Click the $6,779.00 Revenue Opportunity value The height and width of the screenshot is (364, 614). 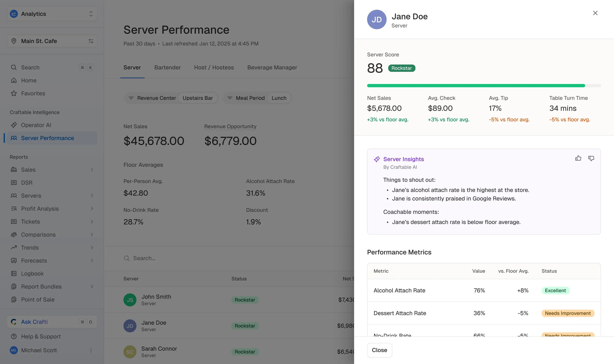230,141
